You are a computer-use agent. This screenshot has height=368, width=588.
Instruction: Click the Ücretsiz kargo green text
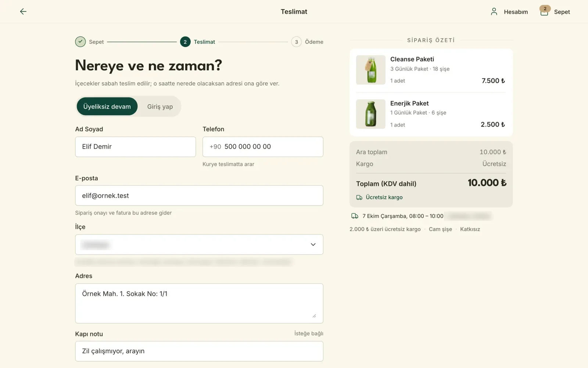coord(384,197)
